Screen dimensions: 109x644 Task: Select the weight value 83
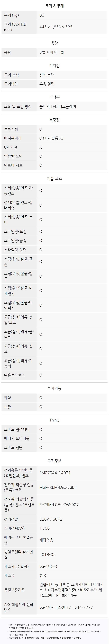click(x=42, y=15)
